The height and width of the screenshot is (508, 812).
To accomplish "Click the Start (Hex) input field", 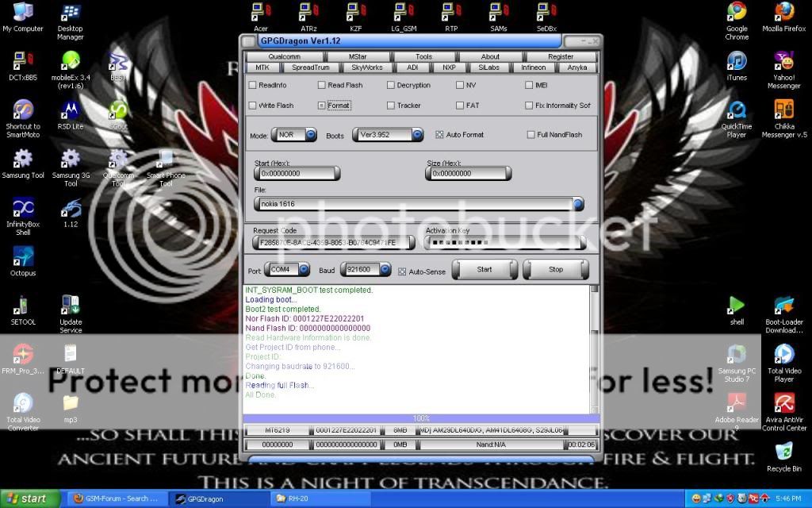I will (x=297, y=173).
